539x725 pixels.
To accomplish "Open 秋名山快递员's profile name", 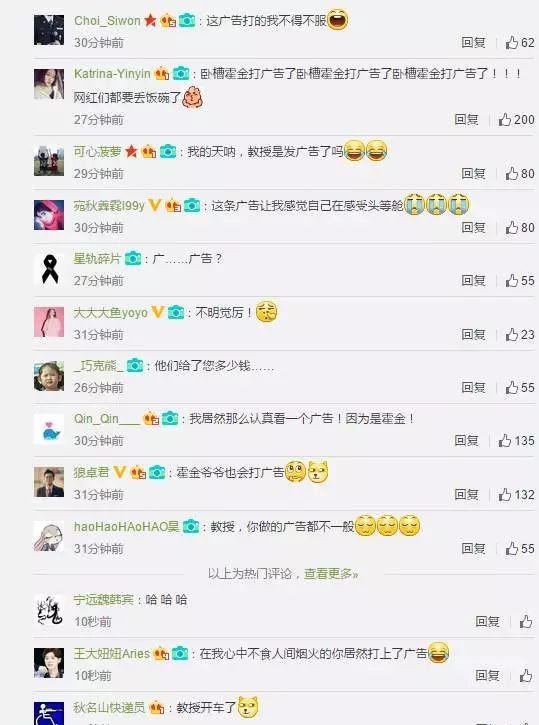I will (109, 707).
